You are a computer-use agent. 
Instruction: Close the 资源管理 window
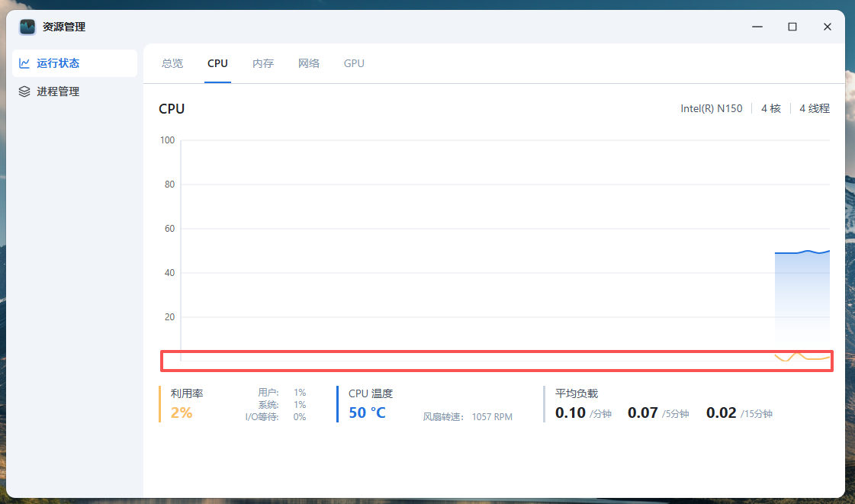click(828, 27)
